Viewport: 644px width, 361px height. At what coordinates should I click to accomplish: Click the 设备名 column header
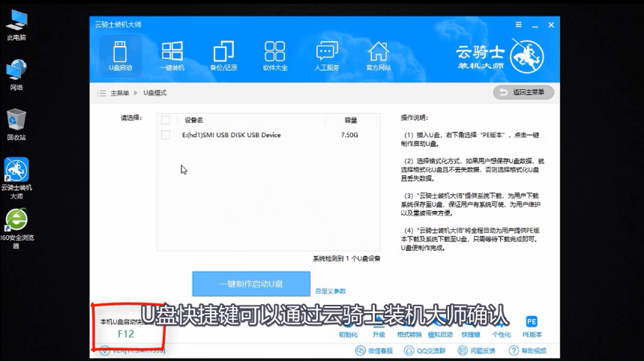[193, 120]
